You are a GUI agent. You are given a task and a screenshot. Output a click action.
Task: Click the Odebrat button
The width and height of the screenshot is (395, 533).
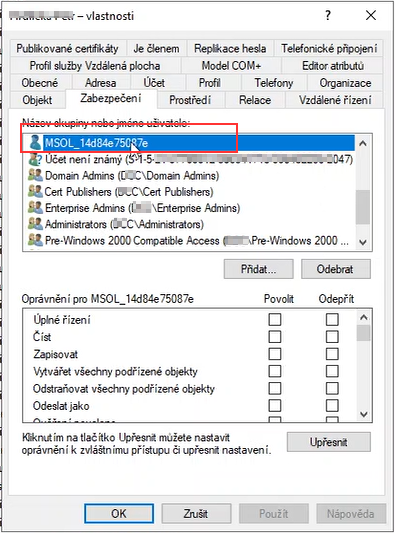pyautogui.click(x=336, y=269)
